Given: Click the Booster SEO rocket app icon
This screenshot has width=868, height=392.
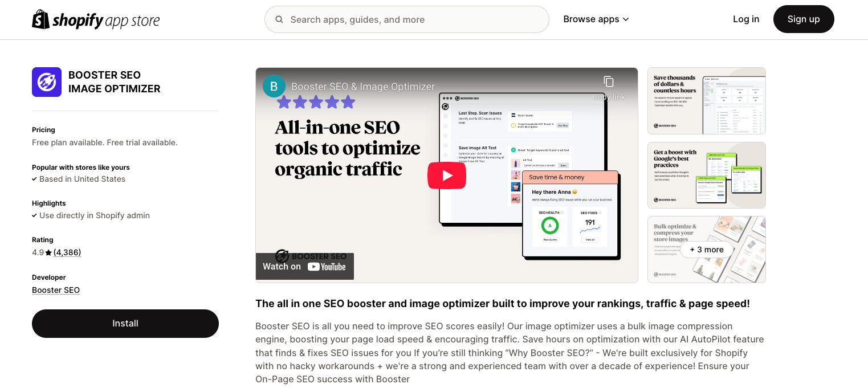Looking at the screenshot, I should coord(47,82).
